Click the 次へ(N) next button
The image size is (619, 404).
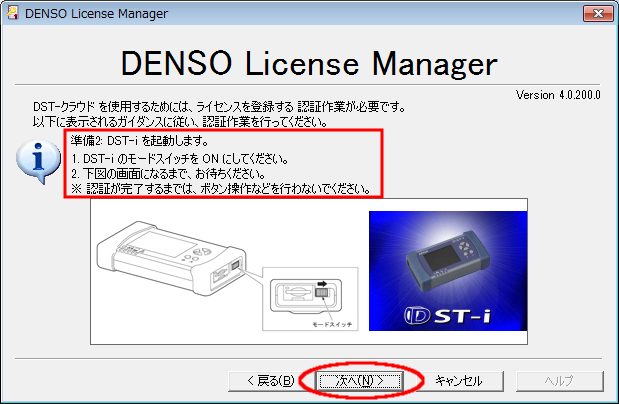(x=360, y=381)
